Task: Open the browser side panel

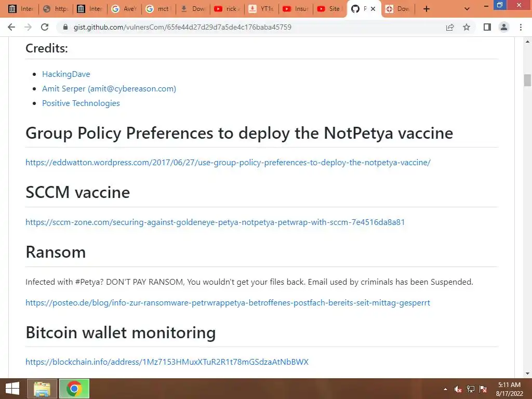Action: [x=487, y=27]
